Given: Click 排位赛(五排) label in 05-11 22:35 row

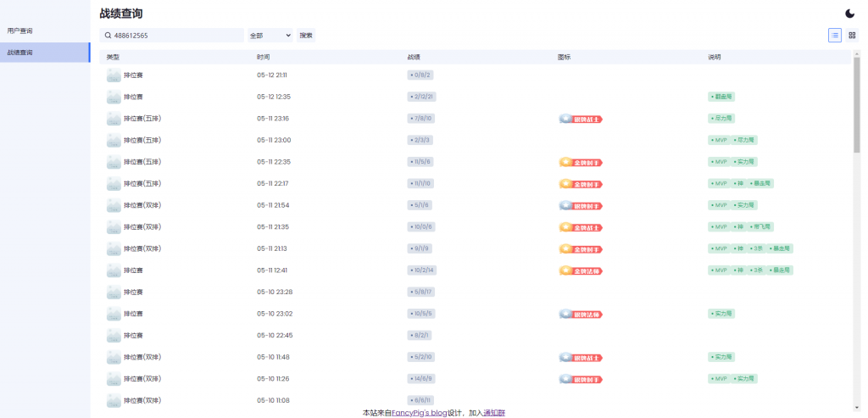Looking at the screenshot, I should (142, 162).
